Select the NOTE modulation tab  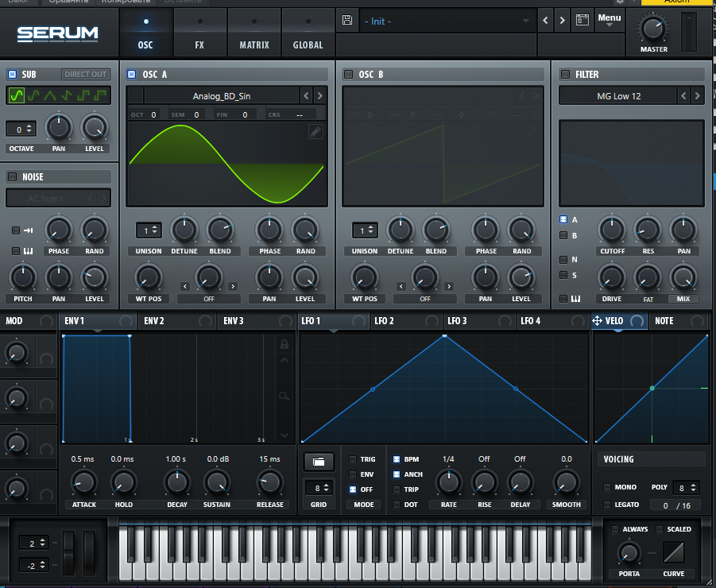pyautogui.click(x=679, y=321)
